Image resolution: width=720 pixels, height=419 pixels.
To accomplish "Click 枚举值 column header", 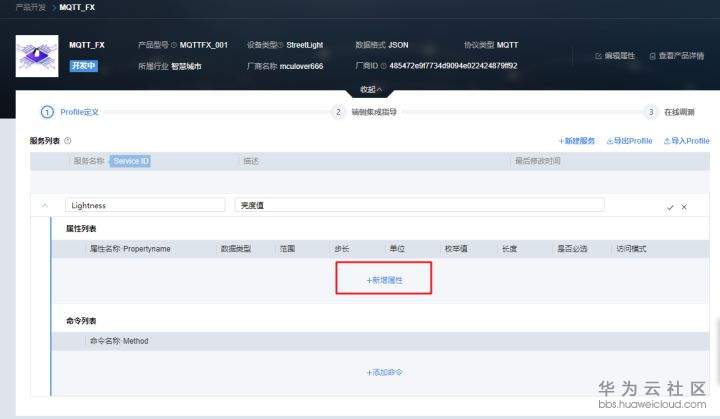I will [x=456, y=249].
